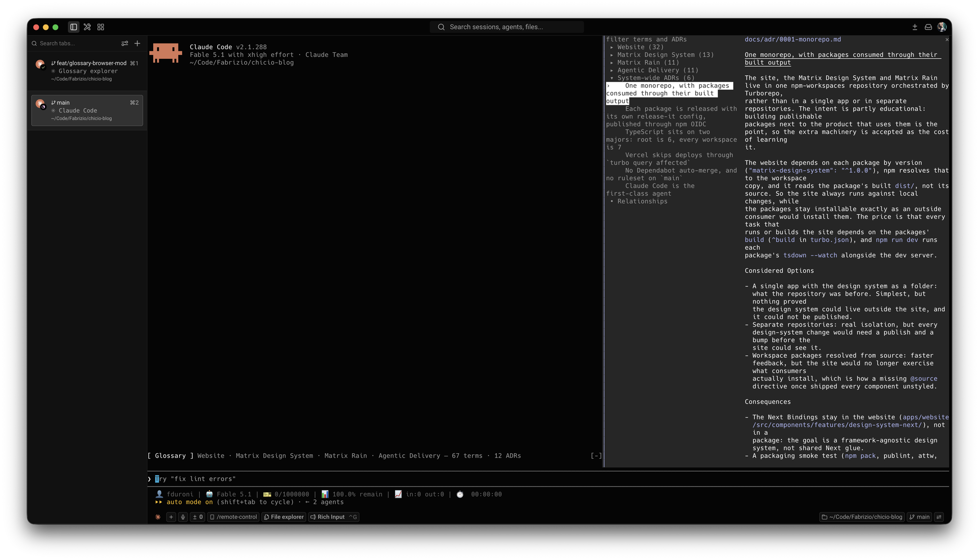
Task: Expand the Website (32) tree group
Action: tap(637, 47)
